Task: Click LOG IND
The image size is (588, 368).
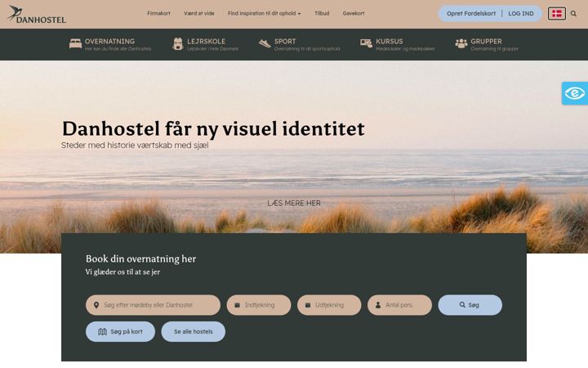Action: (521, 14)
